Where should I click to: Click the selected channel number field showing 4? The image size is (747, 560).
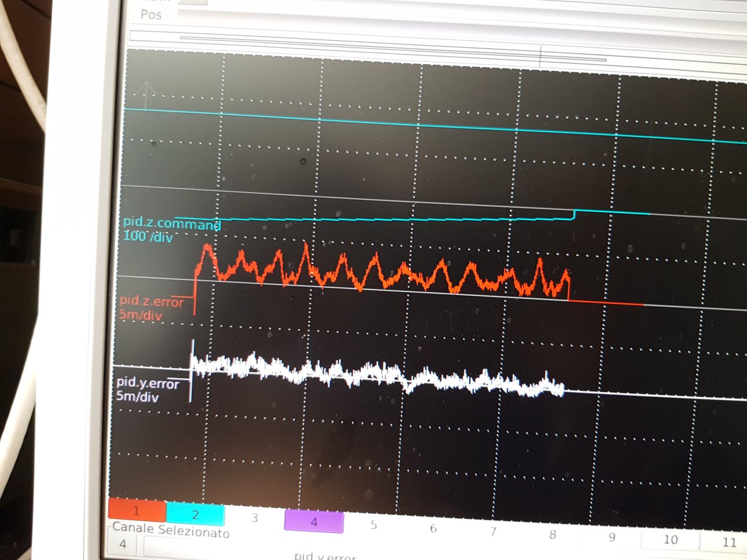123,544
